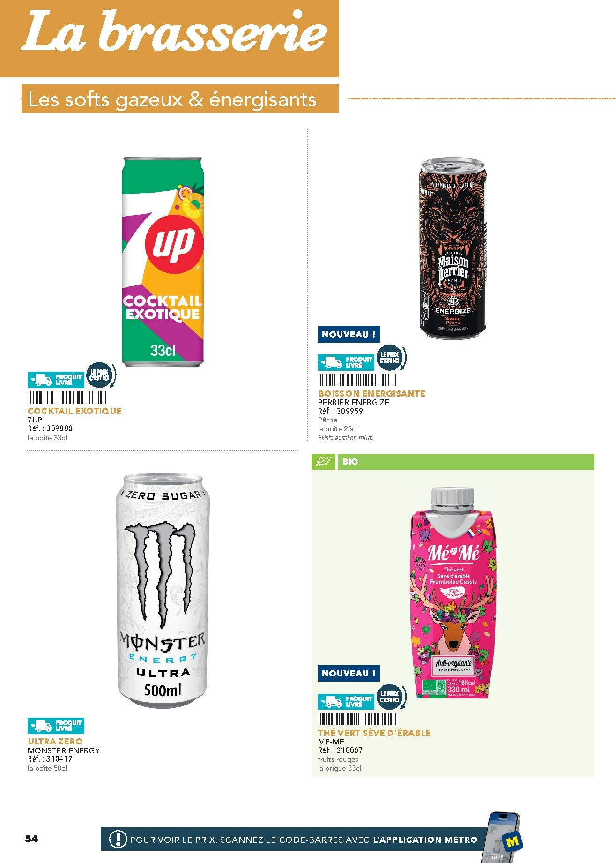Click the barcode above Cocktail Exotique
The image size is (616, 863).
point(67,398)
